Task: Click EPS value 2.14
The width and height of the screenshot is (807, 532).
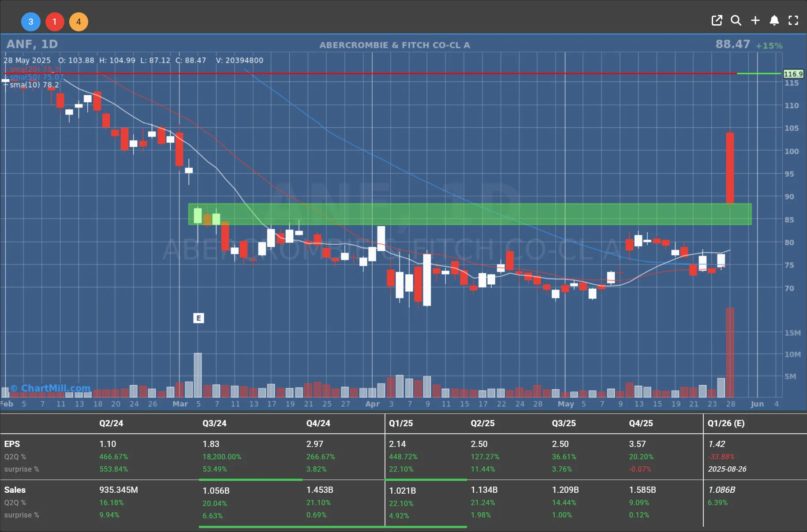Action: tap(397, 444)
